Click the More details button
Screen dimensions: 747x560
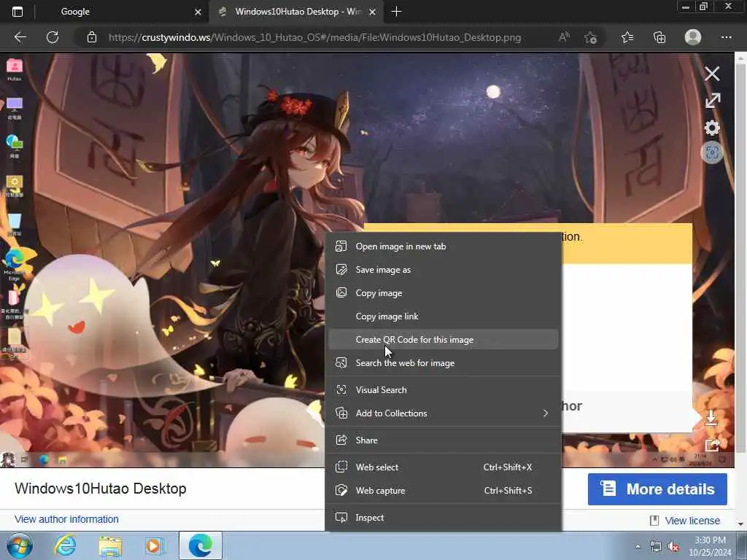tap(657, 489)
